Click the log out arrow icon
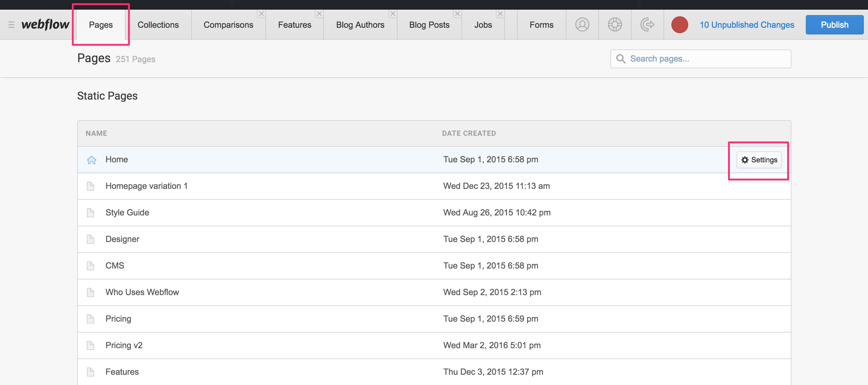The height and width of the screenshot is (385, 868). point(647,25)
